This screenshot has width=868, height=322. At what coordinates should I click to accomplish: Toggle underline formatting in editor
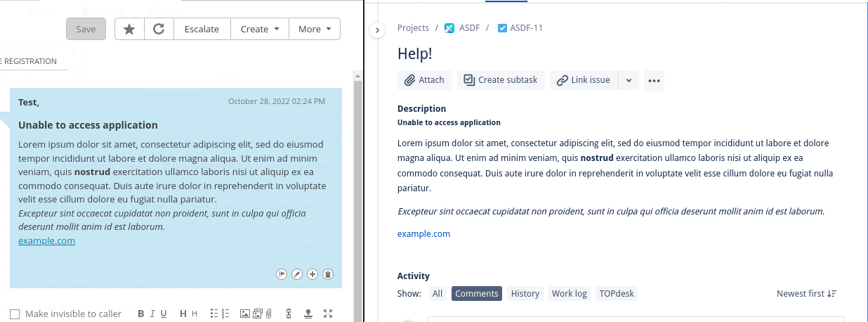(x=164, y=314)
